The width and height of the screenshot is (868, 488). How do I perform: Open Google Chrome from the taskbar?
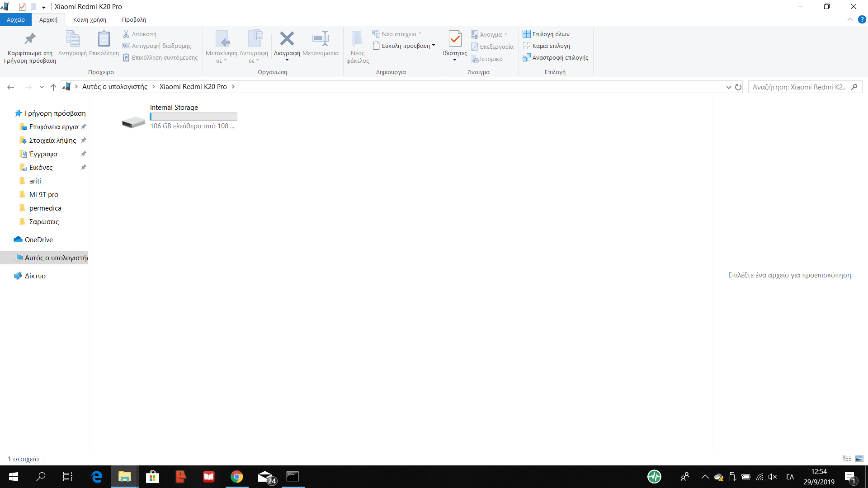click(x=236, y=477)
